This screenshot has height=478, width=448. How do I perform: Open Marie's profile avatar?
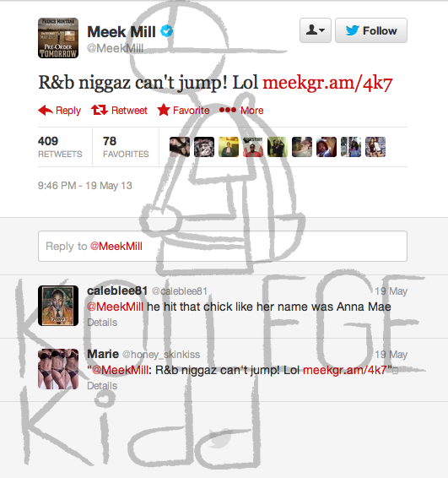click(x=58, y=369)
